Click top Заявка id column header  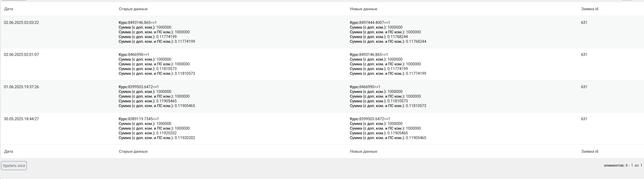(x=590, y=9)
